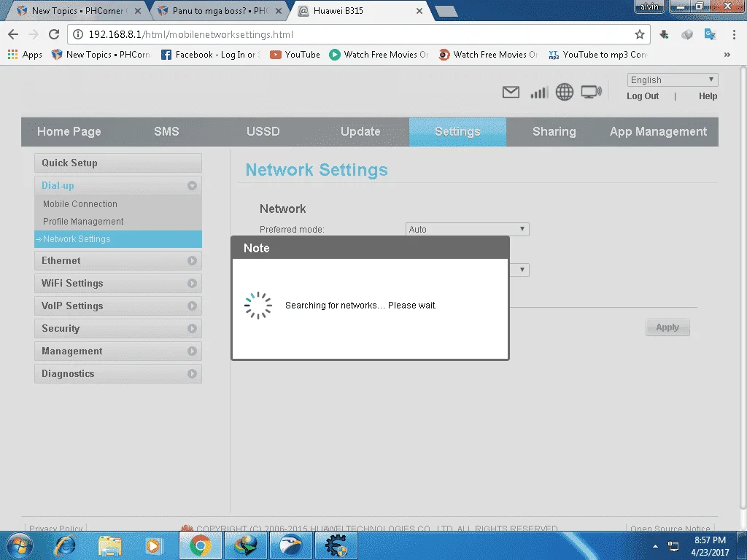Image resolution: width=747 pixels, height=560 pixels.
Task: Open the green Watch Free Movies bookmark
Action: [x=379, y=55]
